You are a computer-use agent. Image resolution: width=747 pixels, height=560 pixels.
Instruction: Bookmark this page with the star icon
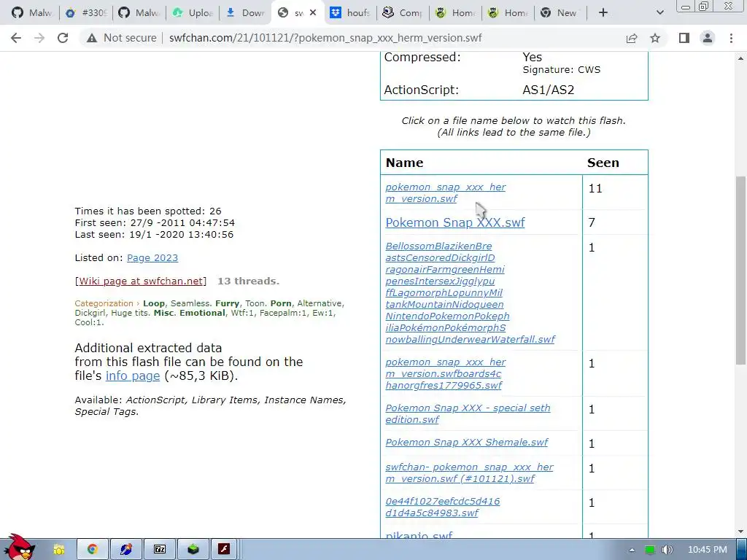point(655,38)
